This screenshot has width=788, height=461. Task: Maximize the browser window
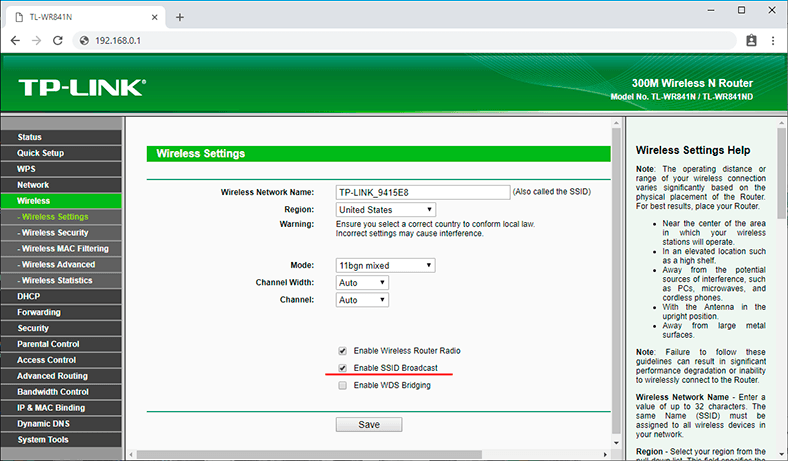pos(741,10)
